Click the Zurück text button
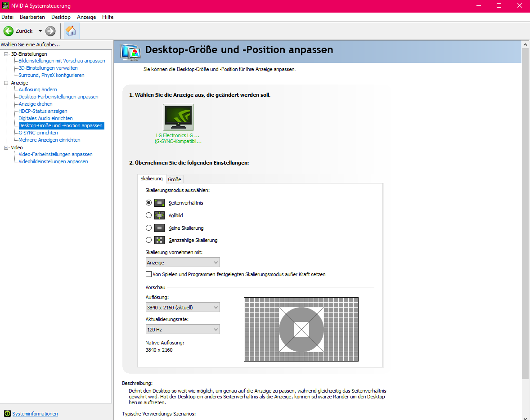The height and width of the screenshot is (420, 530). point(24,31)
